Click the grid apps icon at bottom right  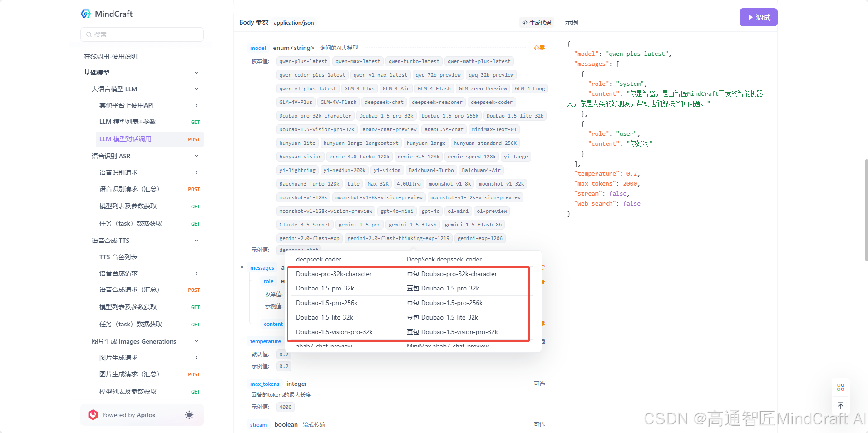[x=841, y=387]
